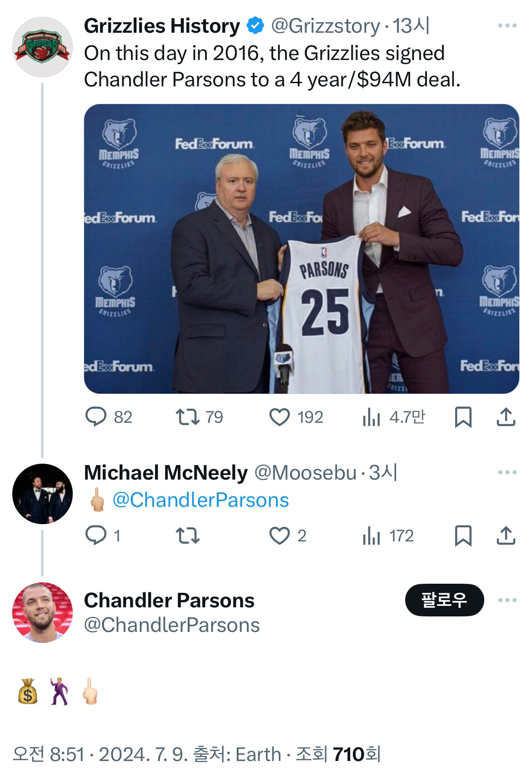
Task: Share the Grizzlies History tweet
Action: click(506, 417)
